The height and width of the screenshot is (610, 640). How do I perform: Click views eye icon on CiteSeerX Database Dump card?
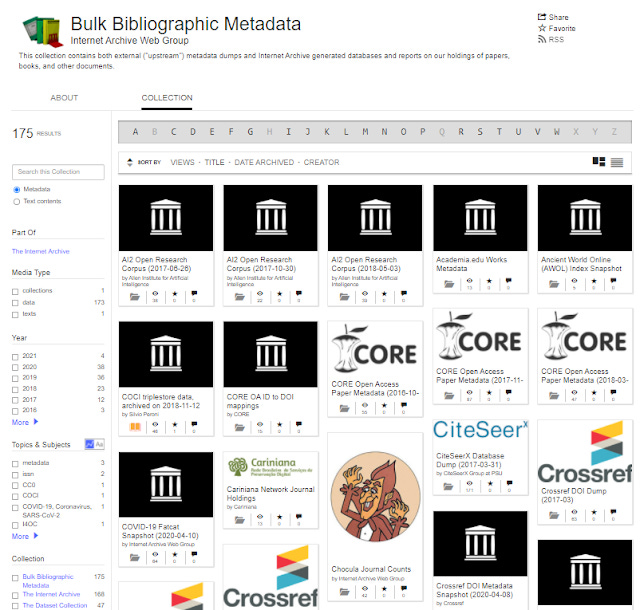[x=469, y=483]
